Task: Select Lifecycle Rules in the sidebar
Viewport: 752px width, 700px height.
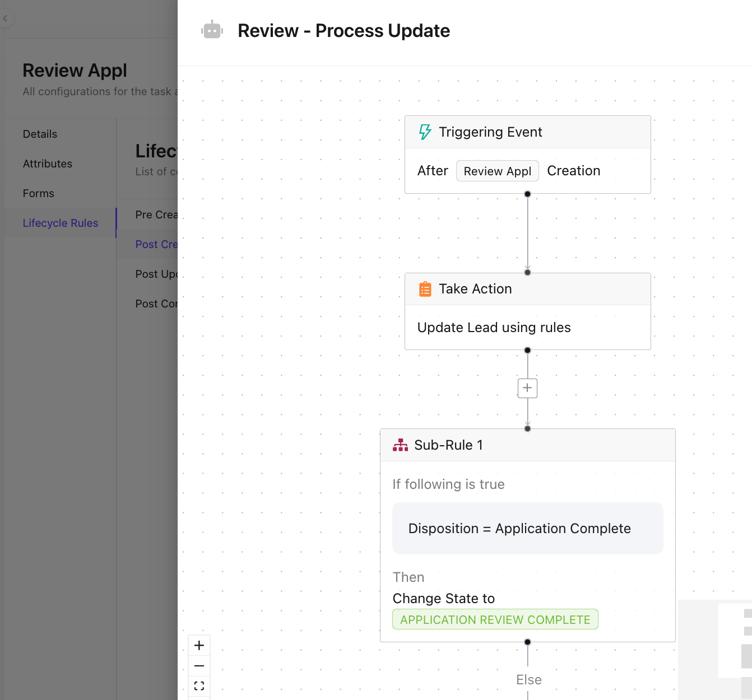Action: coord(61,223)
